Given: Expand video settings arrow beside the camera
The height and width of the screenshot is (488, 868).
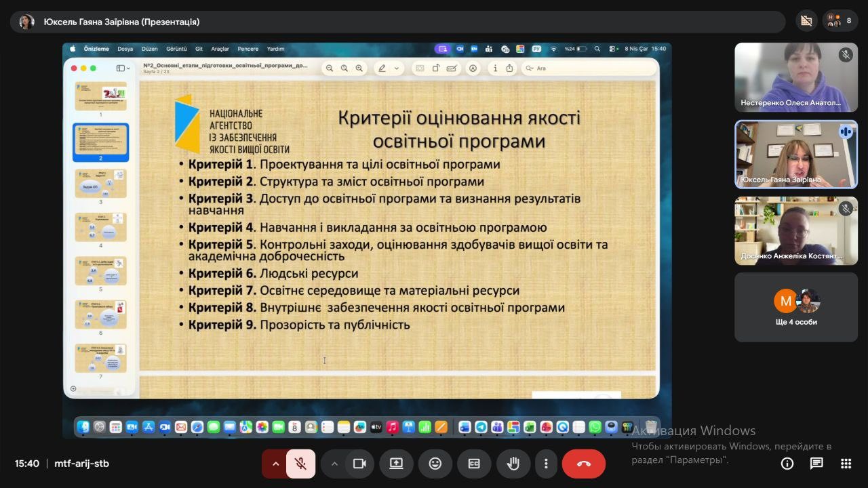Looking at the screenshot, I should coord(334,464).
